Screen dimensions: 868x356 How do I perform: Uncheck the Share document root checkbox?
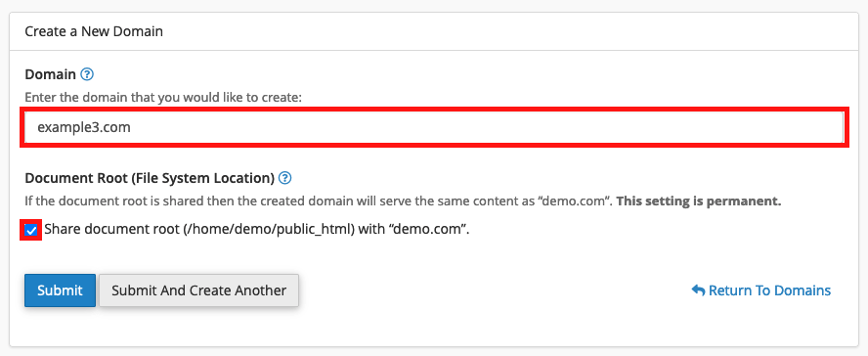[31, 230]
